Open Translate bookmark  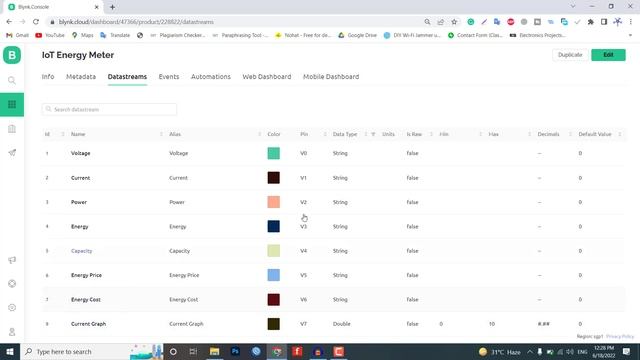pos(115,35)
